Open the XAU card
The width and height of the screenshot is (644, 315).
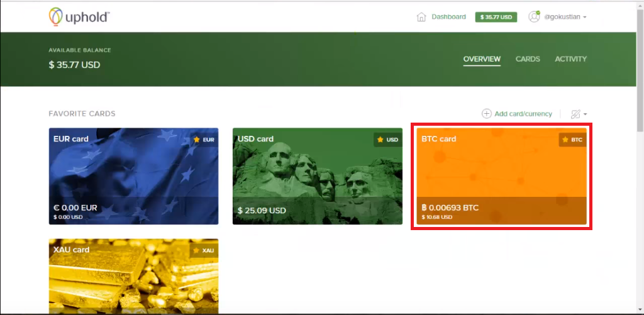click(x=133, y=277)
